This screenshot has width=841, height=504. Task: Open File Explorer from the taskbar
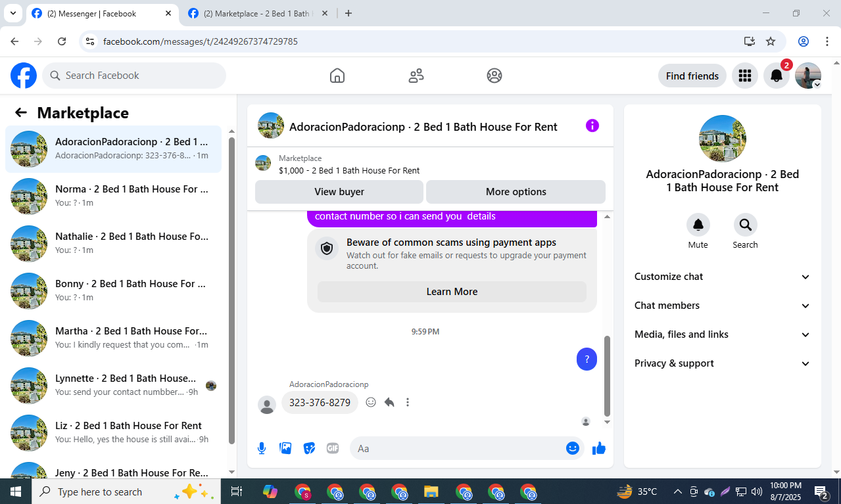431,492
